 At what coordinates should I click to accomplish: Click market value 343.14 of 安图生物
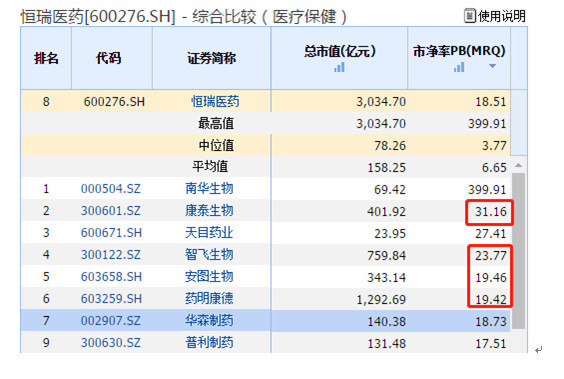387,278
